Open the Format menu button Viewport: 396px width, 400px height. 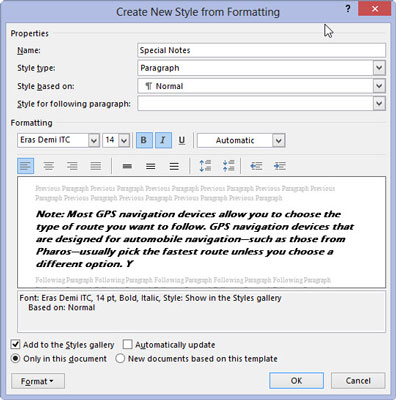click(x=38, y=381)
